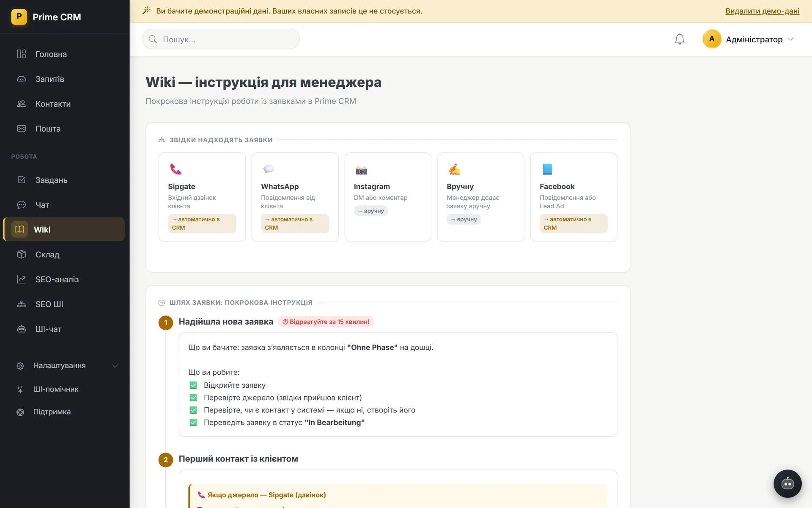This screenshot has width=812, height=508.
Task: Click Facebook автоматично в CRM tag
Action: point(573,224)
